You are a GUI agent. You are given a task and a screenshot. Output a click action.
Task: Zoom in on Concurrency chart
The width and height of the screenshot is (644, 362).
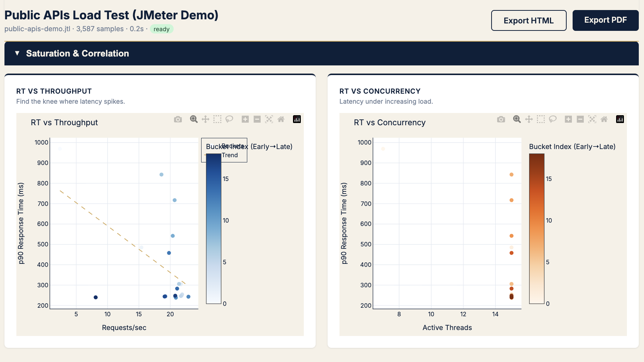[568, 119]
